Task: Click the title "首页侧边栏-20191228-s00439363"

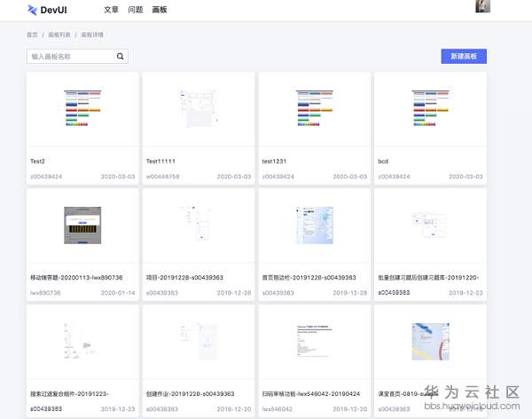Action: [309, 277]
